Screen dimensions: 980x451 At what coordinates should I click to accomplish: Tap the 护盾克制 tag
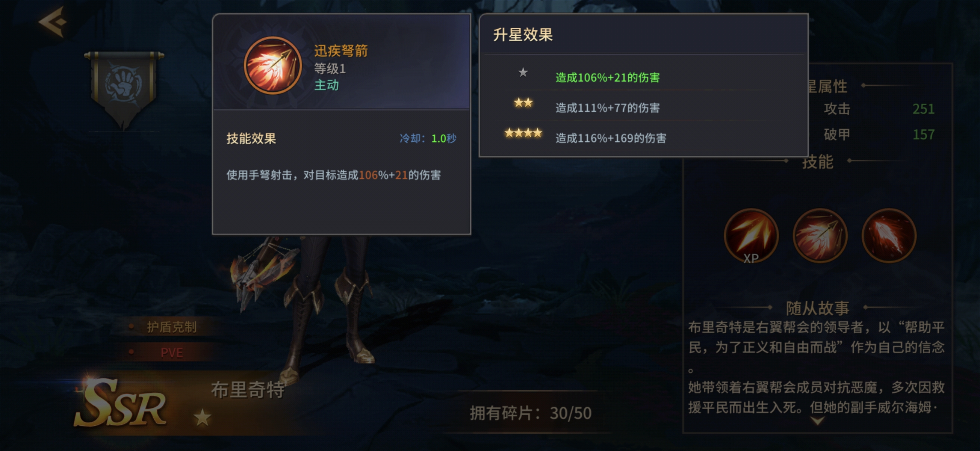pos(172,327)
